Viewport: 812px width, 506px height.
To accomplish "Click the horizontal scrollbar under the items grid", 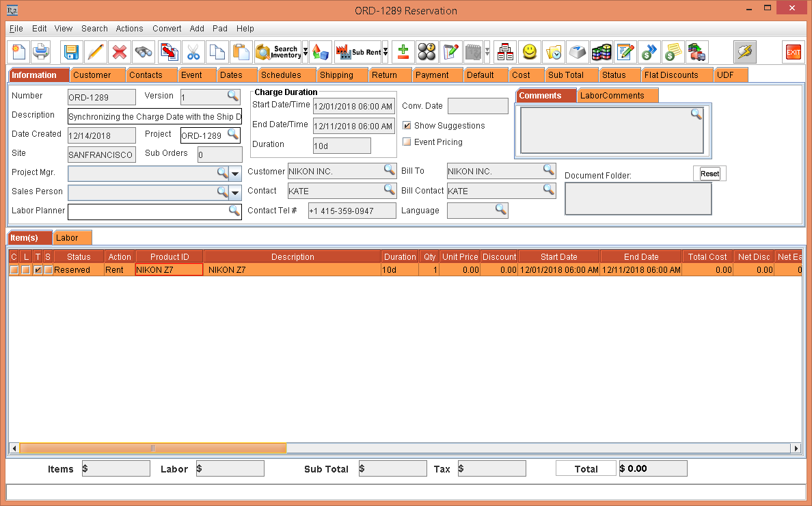I will click(152, 449).
